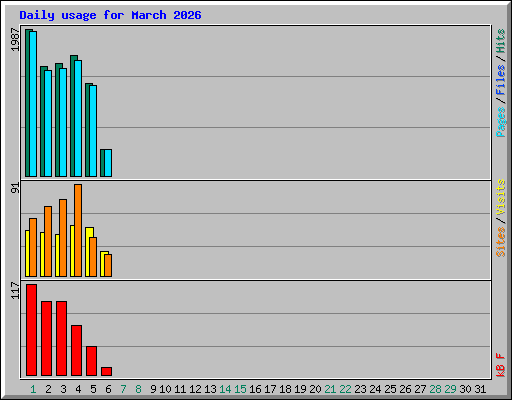
Task: Click day 2 orange sites bar
Action: pyautogui.click(x=48, y=241)
